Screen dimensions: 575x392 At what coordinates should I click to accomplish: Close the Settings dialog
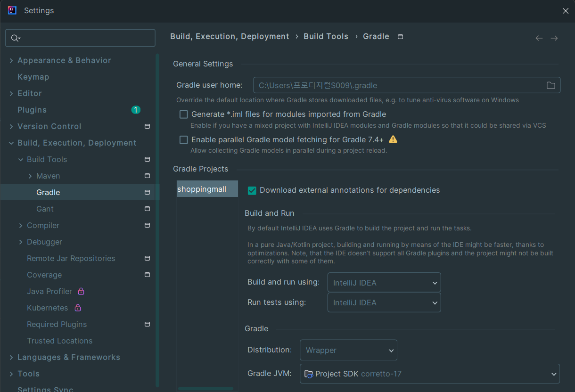tap(565, 11)
